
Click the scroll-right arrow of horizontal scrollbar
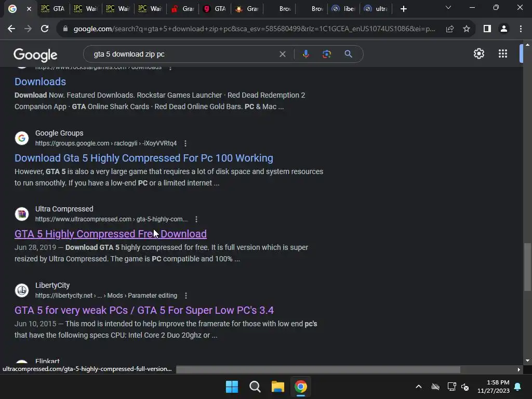[518, 369]
